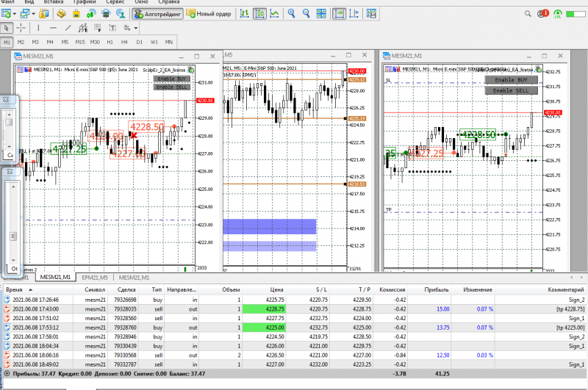Expand the graphical objects shapes dropdown
This screenshot has width=588, height=390.
pos(136,28)
